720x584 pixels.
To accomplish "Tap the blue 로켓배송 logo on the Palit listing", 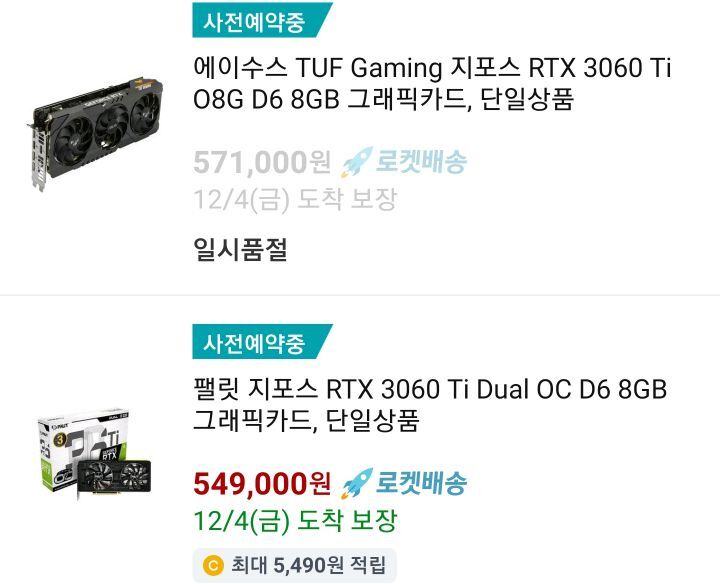I will (421, 483).
